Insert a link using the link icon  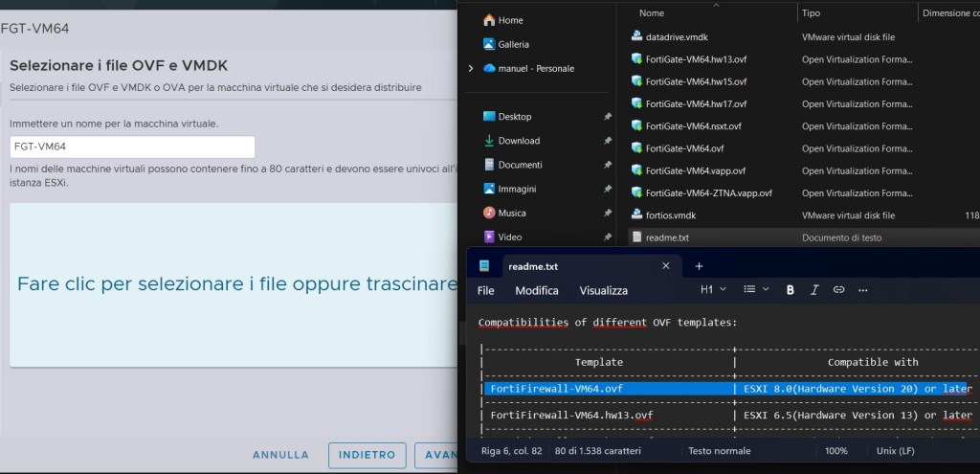click(838, 290)
